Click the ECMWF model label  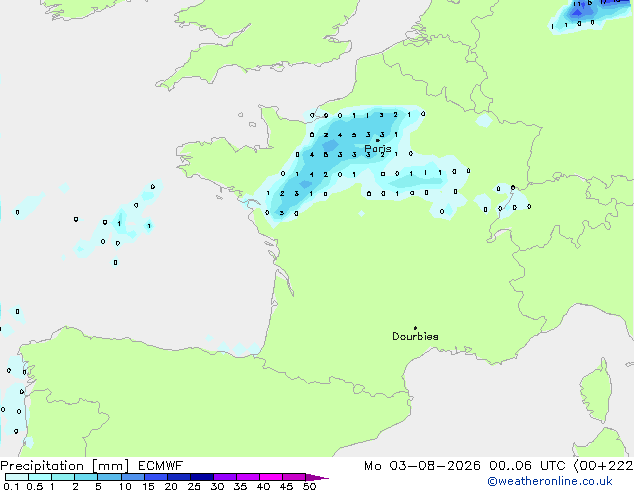pyautogui.click(x=161, y=466)
